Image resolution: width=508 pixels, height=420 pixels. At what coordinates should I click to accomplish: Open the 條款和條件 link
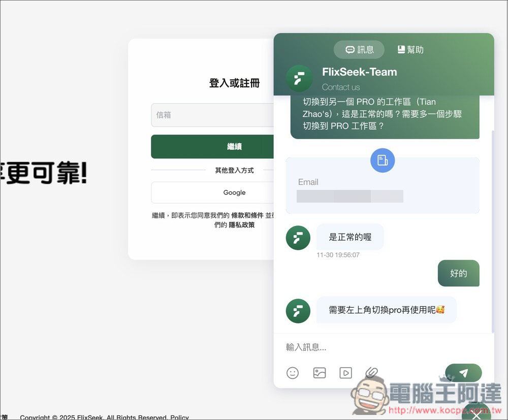pos(247,215)
